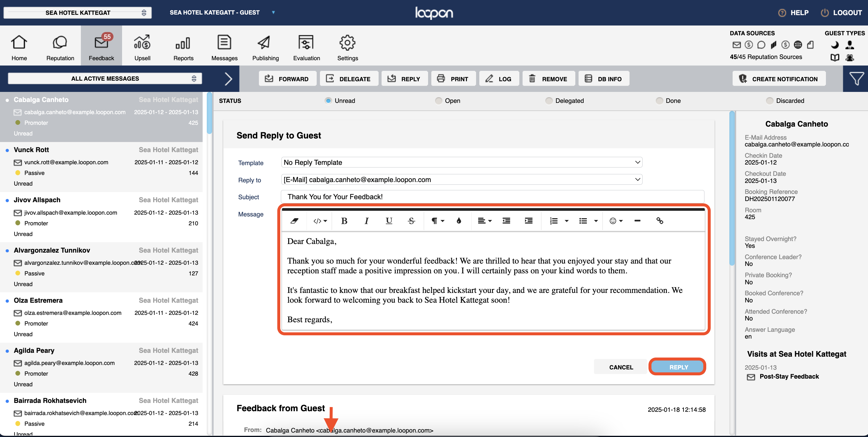Expand bulleted list style arrow

pos(596,221)
